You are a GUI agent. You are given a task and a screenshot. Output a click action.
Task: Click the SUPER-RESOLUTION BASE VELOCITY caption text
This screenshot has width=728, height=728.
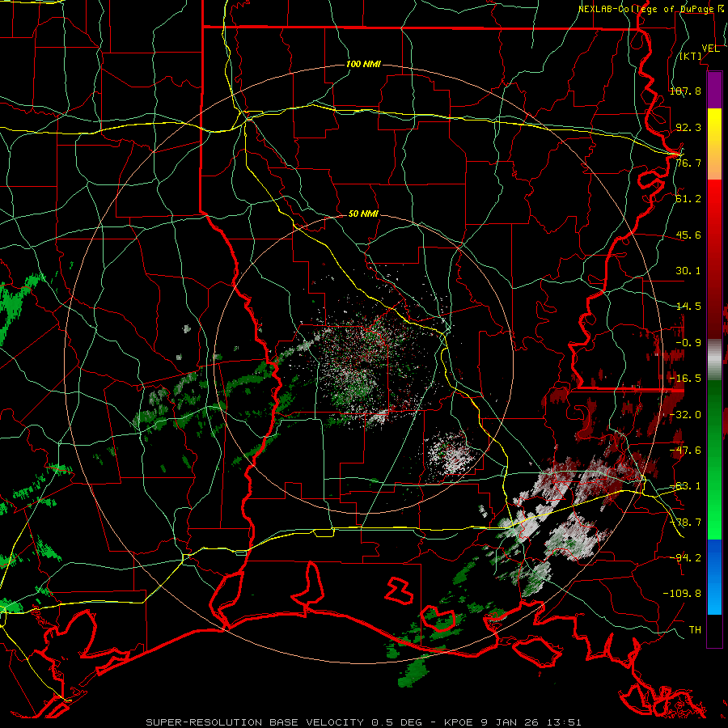255,722
